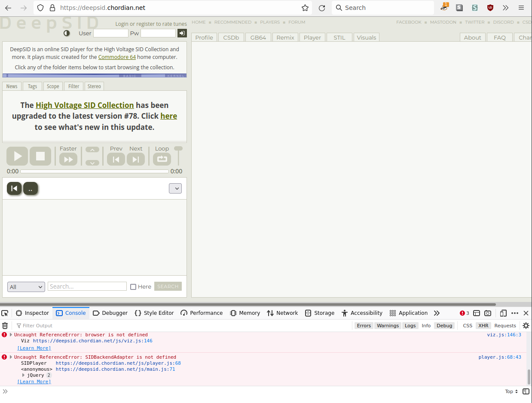This screenshot has width=532, height=403.
Task: Expand the jQuery stack frames
Action: 24,375
